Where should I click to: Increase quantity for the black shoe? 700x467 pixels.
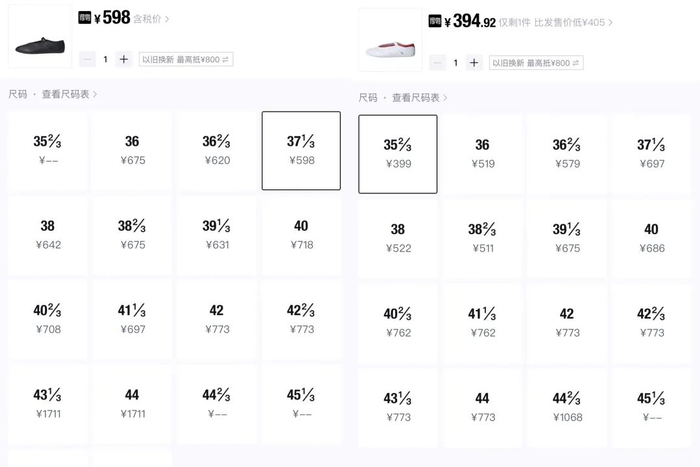(x=124, y=59)
